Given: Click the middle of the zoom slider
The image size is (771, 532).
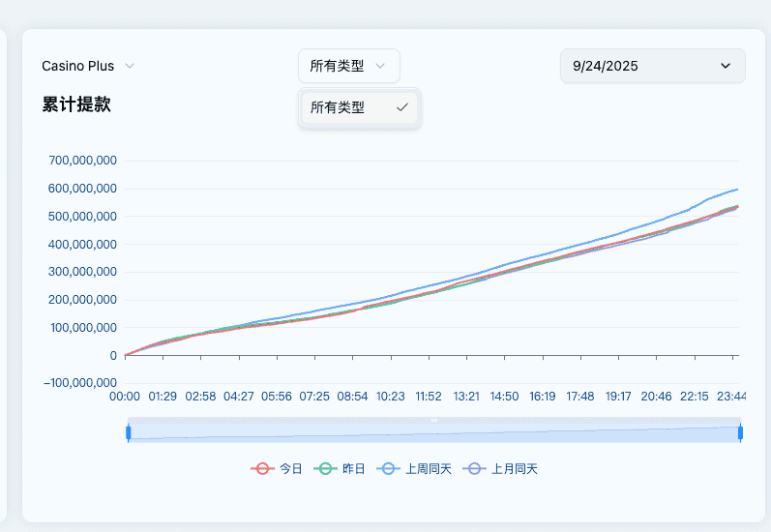Looking at the screenshot, I should coord(434,432).
